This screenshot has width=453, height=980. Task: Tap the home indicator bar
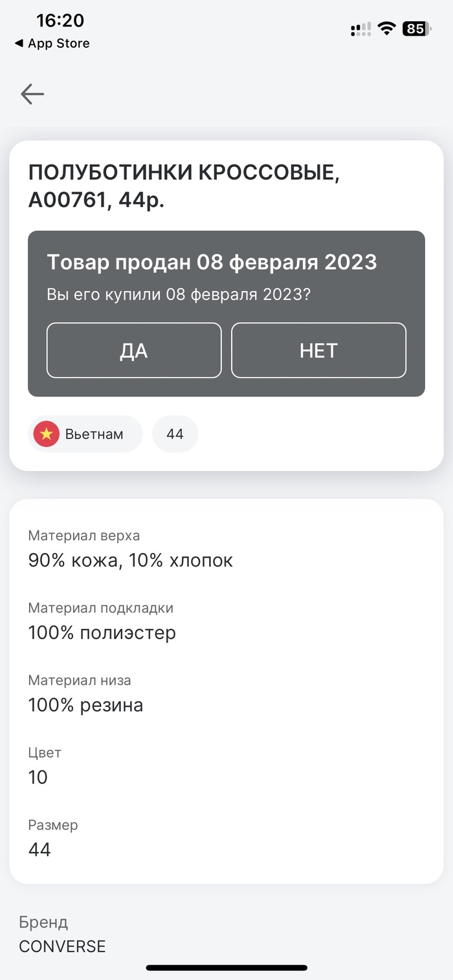point(226,968)
